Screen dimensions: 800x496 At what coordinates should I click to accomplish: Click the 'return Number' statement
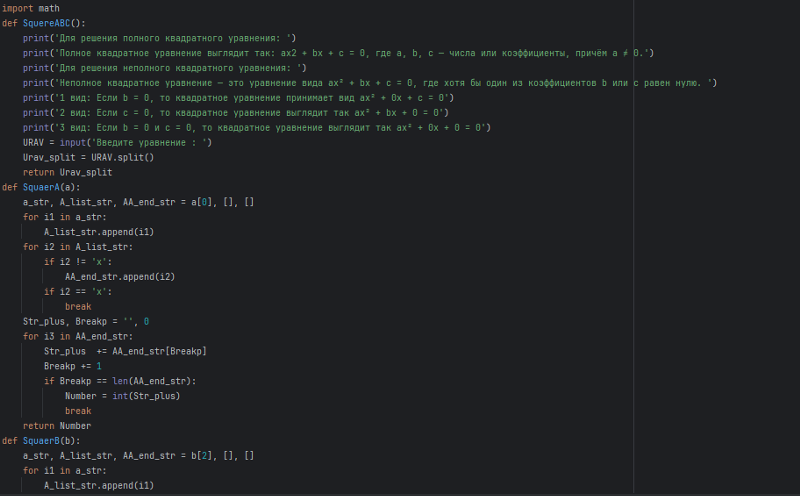coord(57,426)
